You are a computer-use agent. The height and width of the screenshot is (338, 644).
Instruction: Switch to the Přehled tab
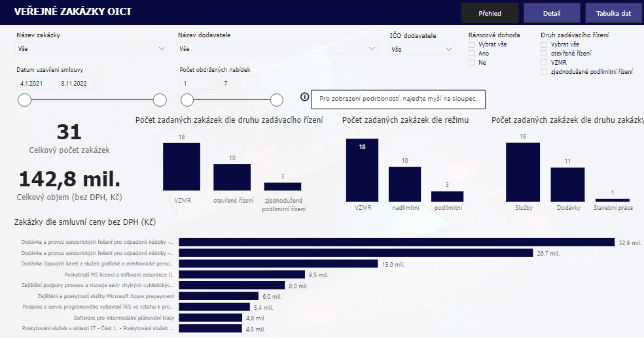click(490, 13)
